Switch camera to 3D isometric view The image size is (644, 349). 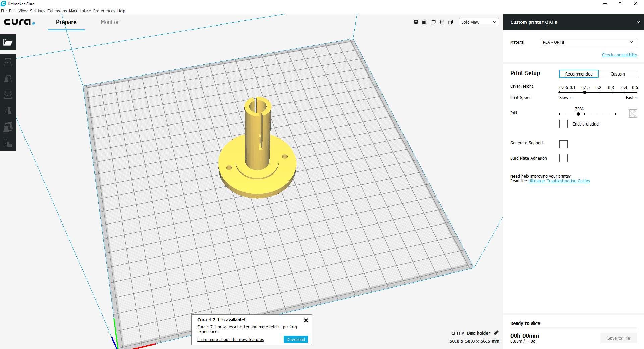pyautogui.click(x=416, y=22)
